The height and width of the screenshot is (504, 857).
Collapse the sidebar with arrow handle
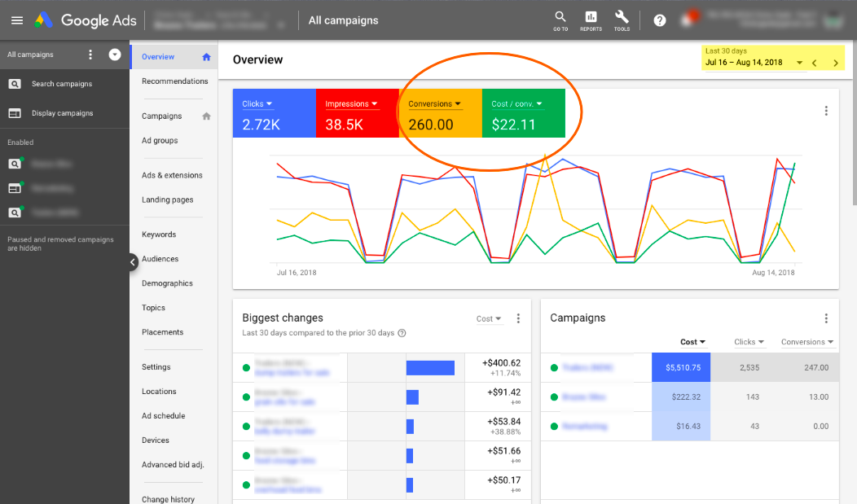pos(134,261)
